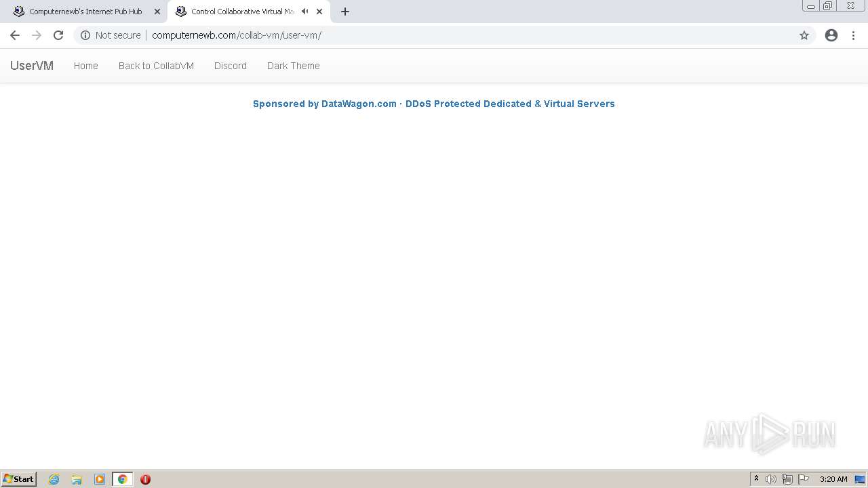Switch to Dark Theme
Viewport: 868px width, 488px height.
point(294,66)
